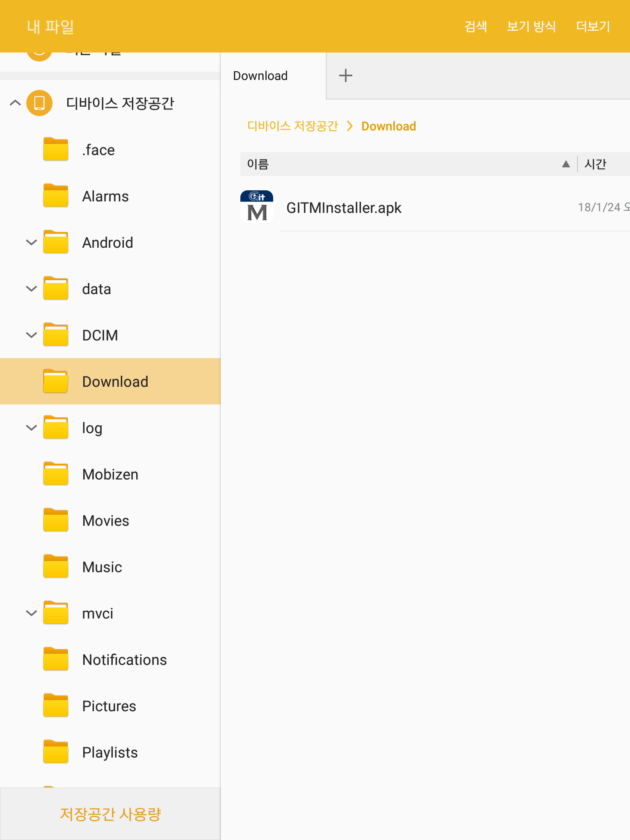The height and width of the screenshot is (840, 630).
Task: Select the Notifications folder label
Action: 125,660
